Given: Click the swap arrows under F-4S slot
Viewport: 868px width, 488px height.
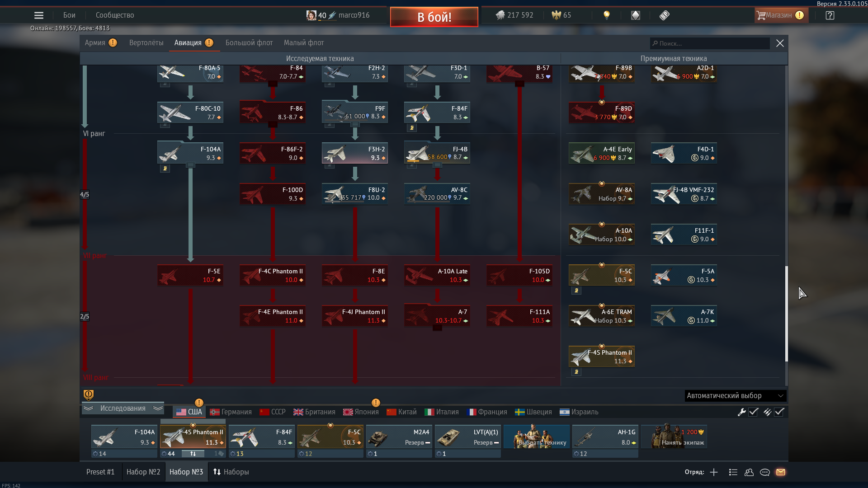Looking at the screenshot, I should tap(193, 454).
